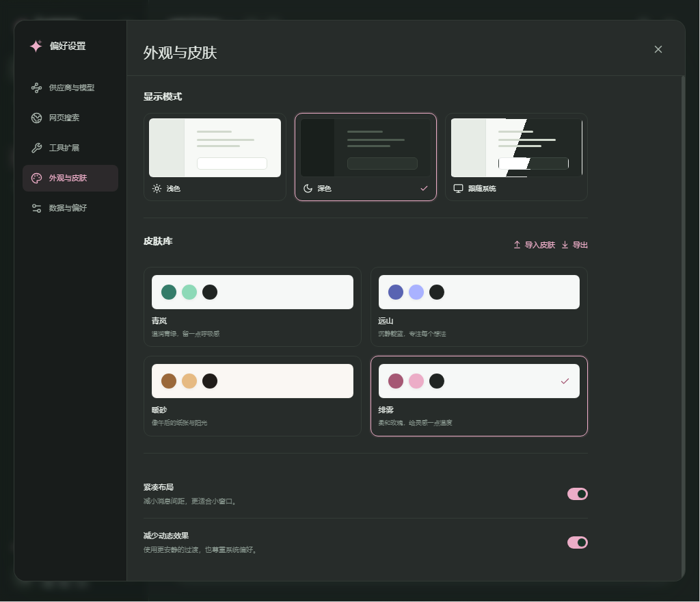Choose the 浅色 display mode
Screen dimensions: 700x602
[215, 157]
